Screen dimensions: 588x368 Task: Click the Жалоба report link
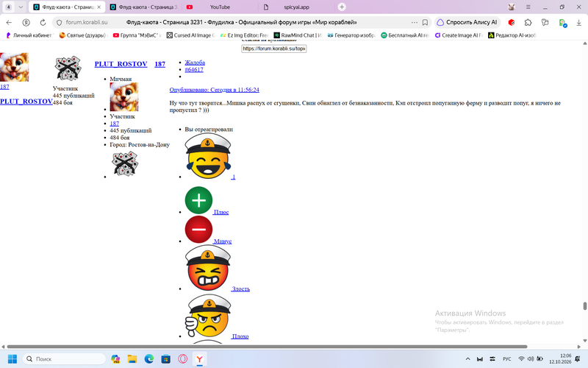[195, 63]
